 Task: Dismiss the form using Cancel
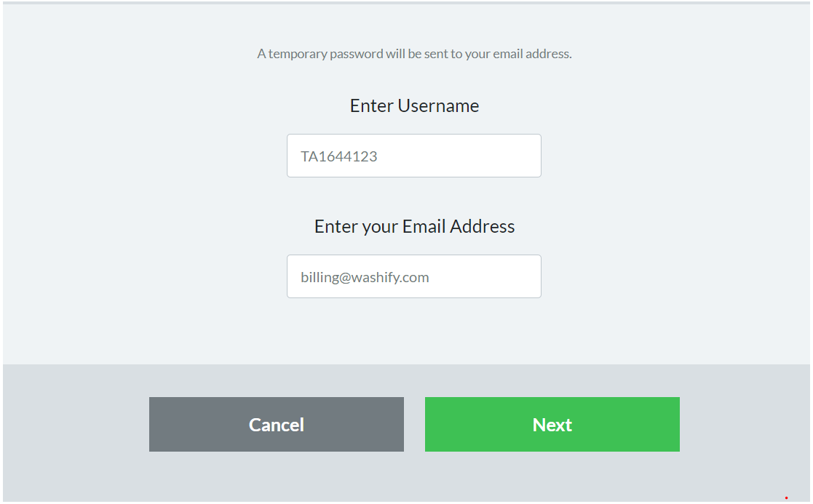pyautogui.click(x=277, y=425)
